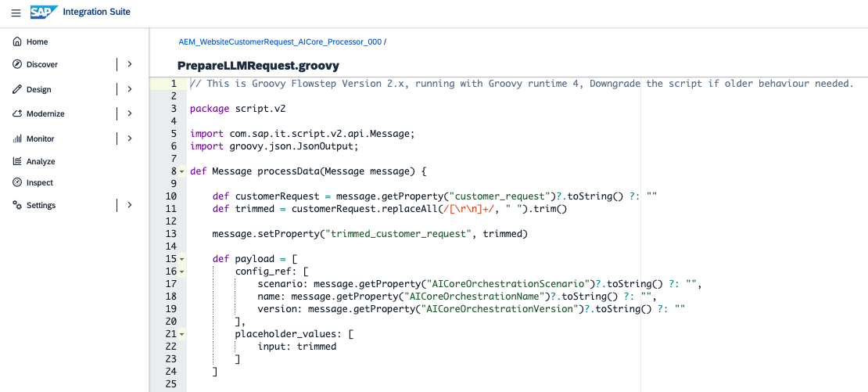Go to AEM_WebsiteCustomerRequest_AICore_Processor_000 breadcrumb link

click(280, 41)
